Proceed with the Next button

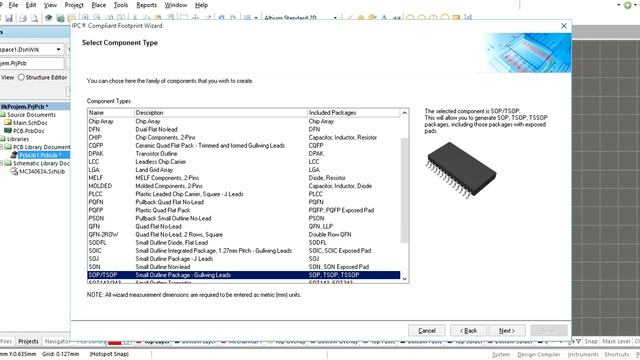(x=507, y=331)
